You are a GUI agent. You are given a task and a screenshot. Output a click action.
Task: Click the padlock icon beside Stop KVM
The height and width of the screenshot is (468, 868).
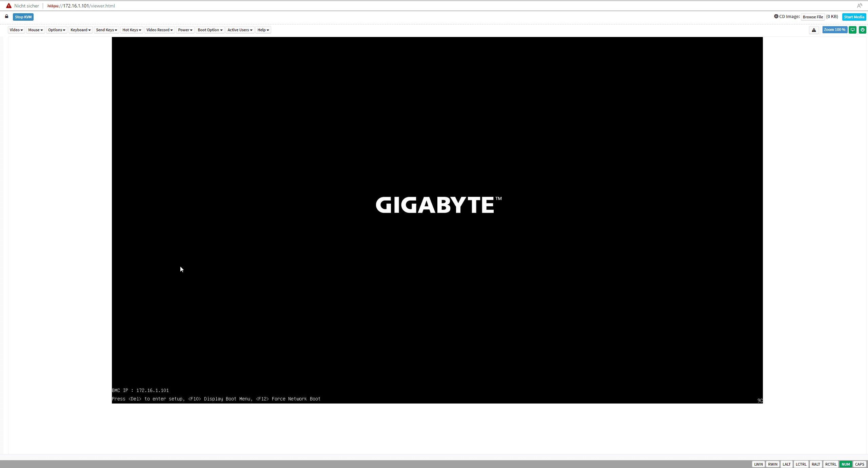pos(6,16)
